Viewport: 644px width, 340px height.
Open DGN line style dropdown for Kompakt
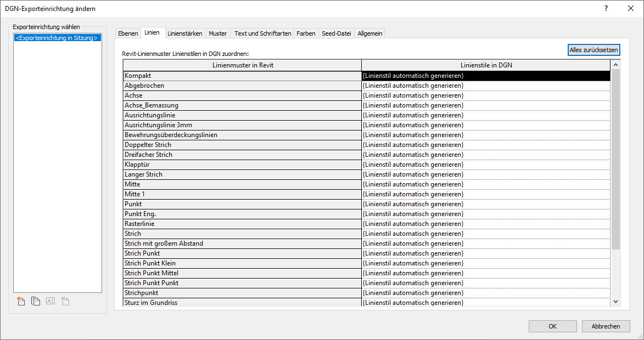[x=485, y=76]
